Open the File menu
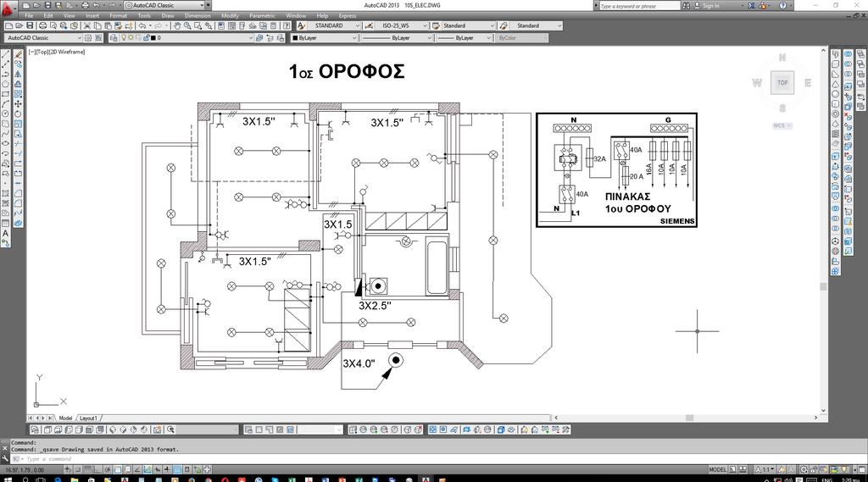The height and width of the screenshot is (482, 868). coord(29,15)
